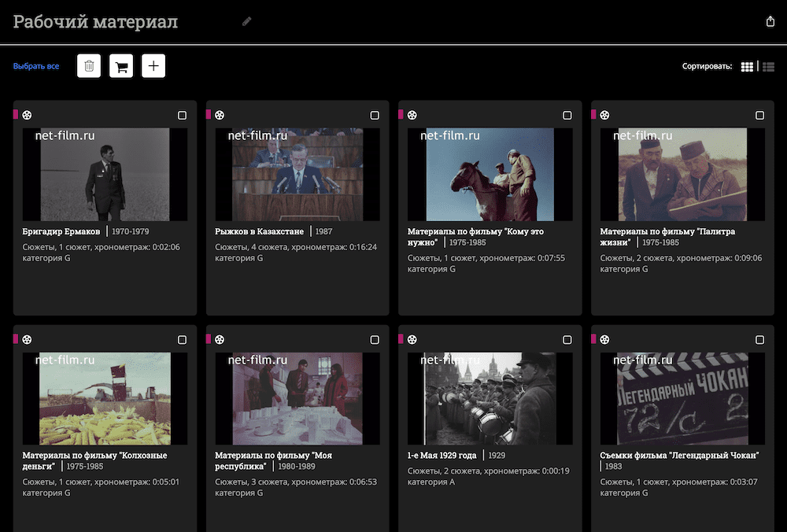Click the corn harvest thumbnail
This screenshot has height=532, width=787.
[105, 398]
